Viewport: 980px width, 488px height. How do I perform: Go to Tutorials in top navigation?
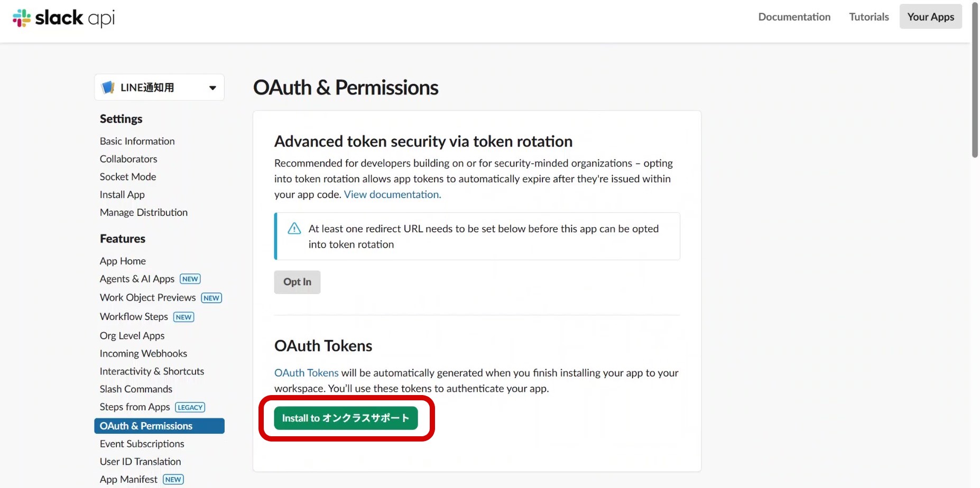click(868, 17)
